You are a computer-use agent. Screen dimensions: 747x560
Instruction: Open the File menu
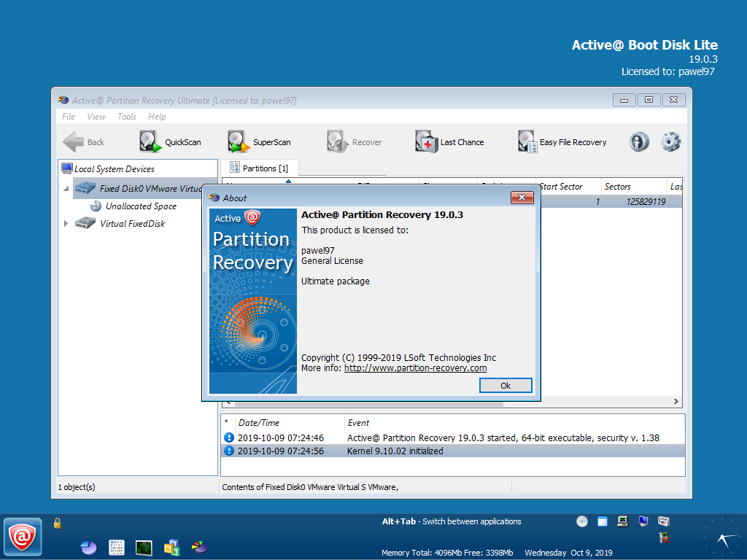tap(69, 117)
